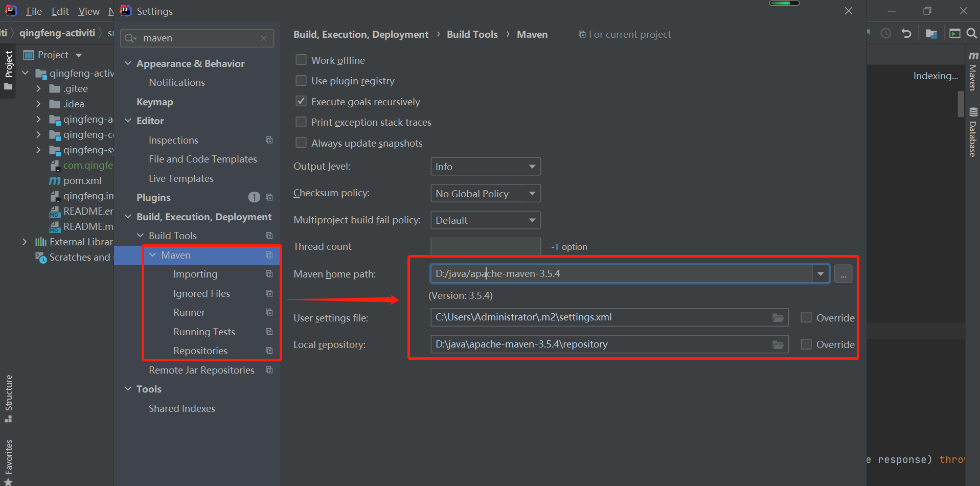Enable Work offline checkbox

point(301,60)
